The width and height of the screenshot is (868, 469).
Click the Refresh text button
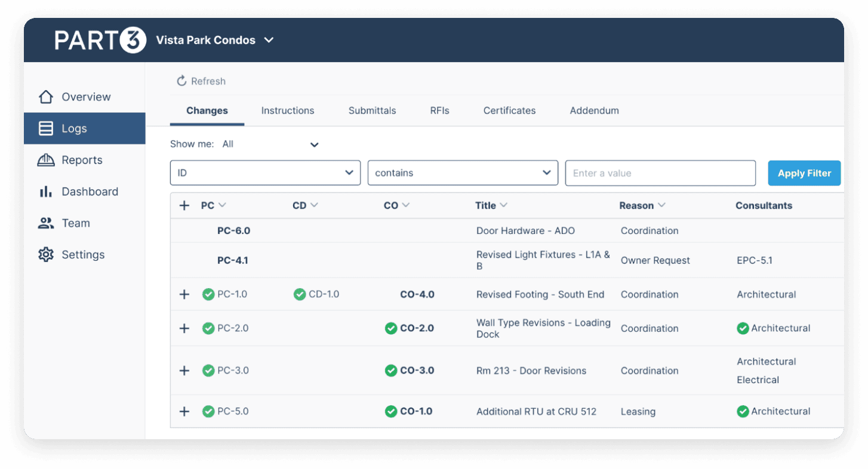(208, 81)
